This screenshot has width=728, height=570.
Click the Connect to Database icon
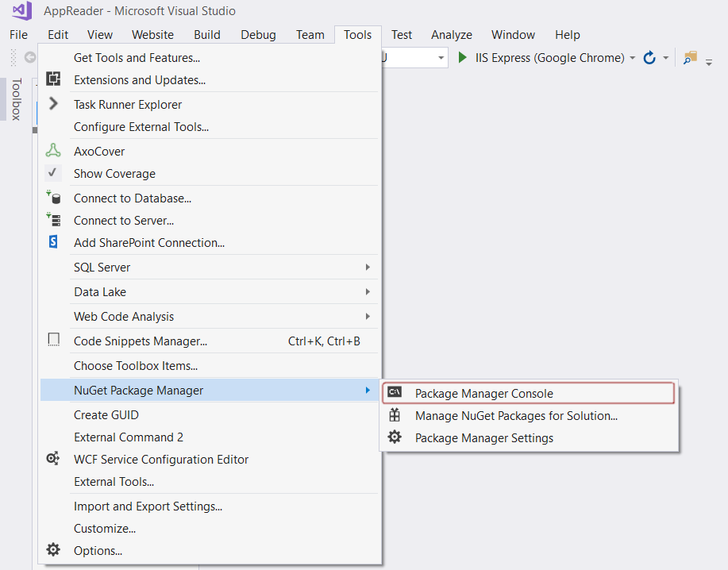tap(53, 198)
